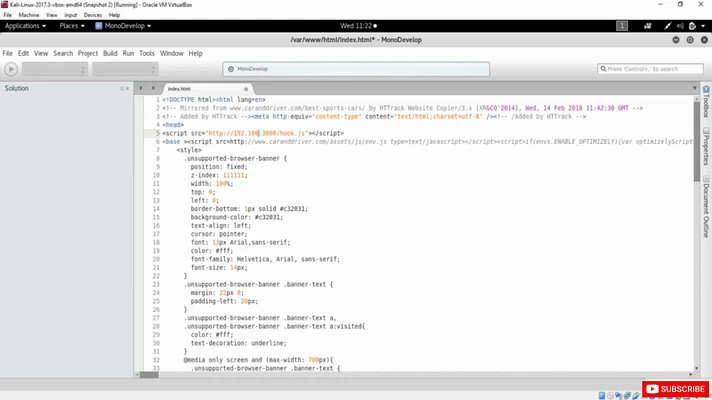This screenshot has width=712, height=400.
Task: Open VirtualBox Help menu
Action: point(114,15)
